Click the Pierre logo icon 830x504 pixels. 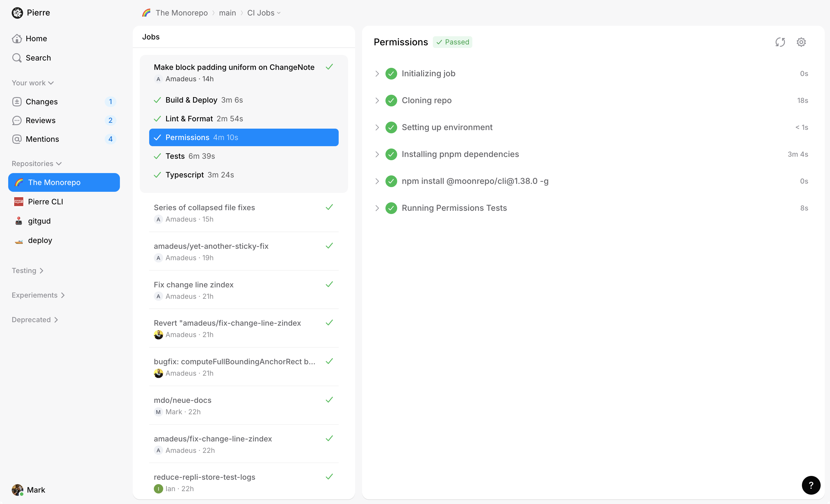[x=18, y=13]
